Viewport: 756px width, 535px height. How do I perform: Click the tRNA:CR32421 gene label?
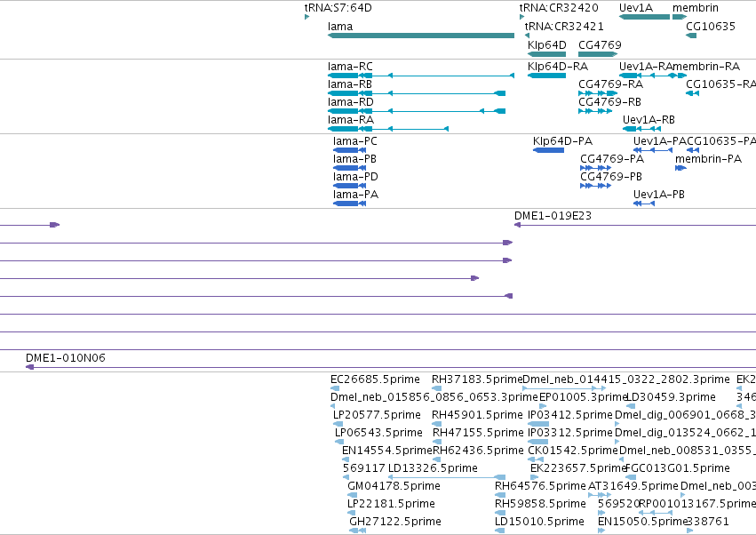click(564, 27)
